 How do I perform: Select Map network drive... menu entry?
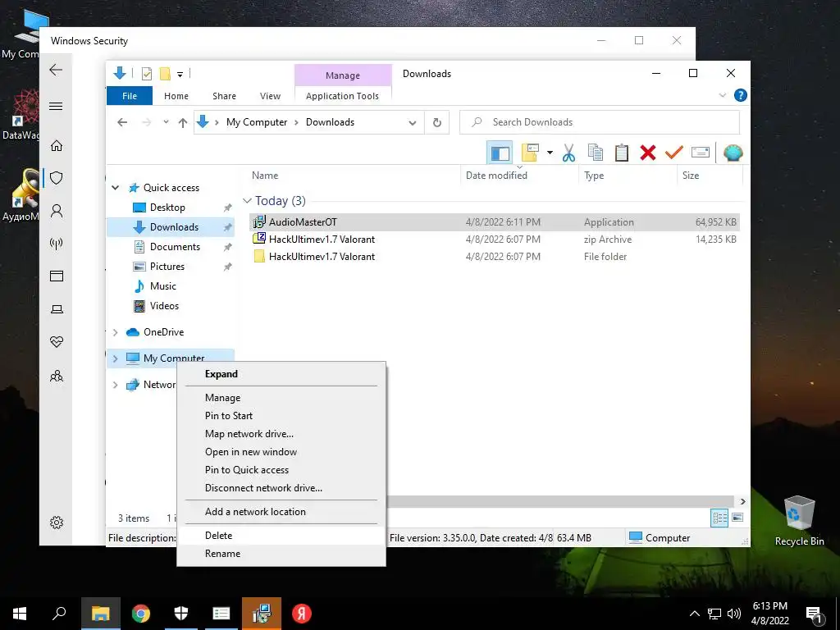(281, 434)
